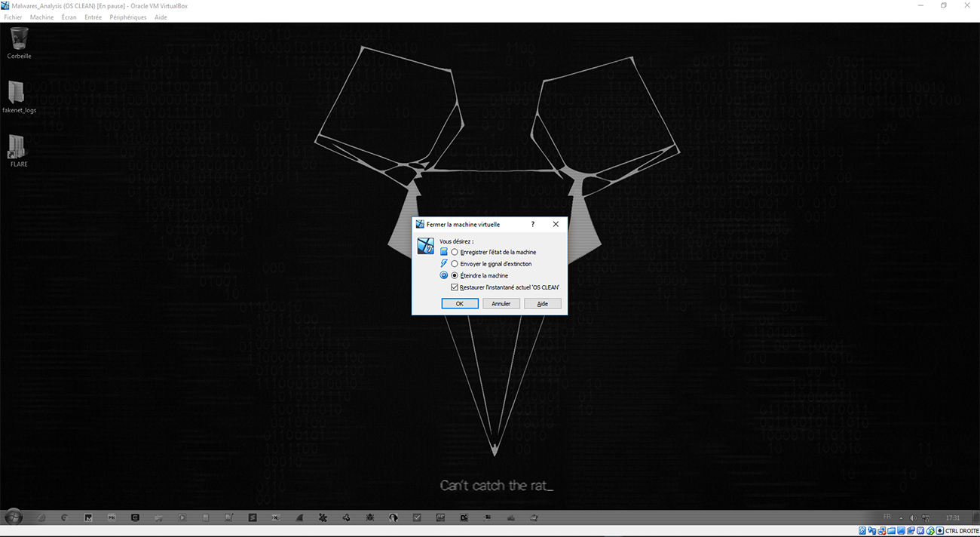
Task: Confirm shutdown with the OK button
Action: 460,303
